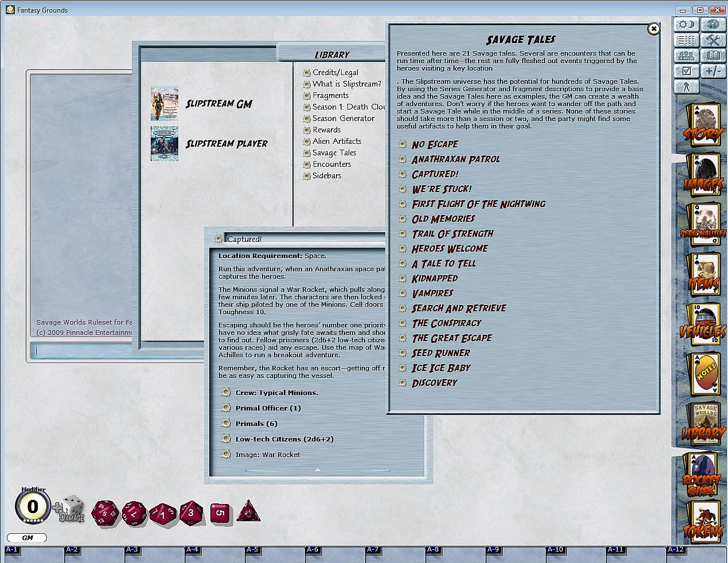Open The Great Escape tale
This screenshot has height=563, width=728.
(x=452, y=338)
